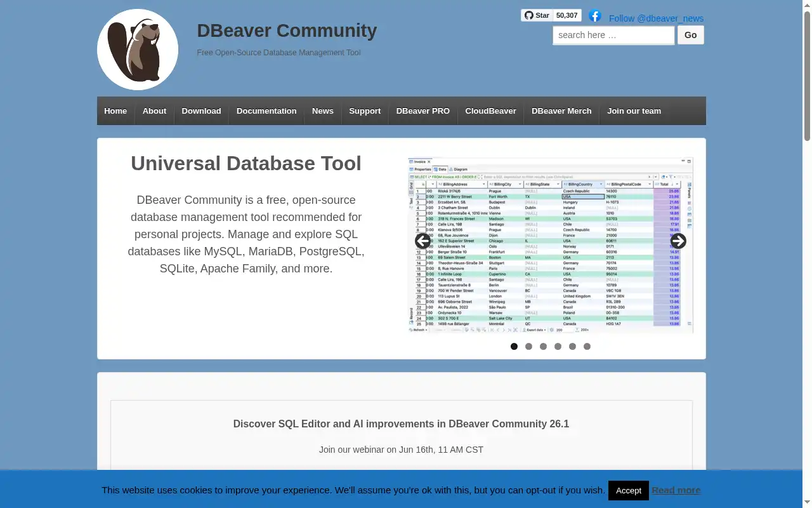Open the CloudBeaver menu item
Viewport: 812px width, 508px height.
pos(490,110)
